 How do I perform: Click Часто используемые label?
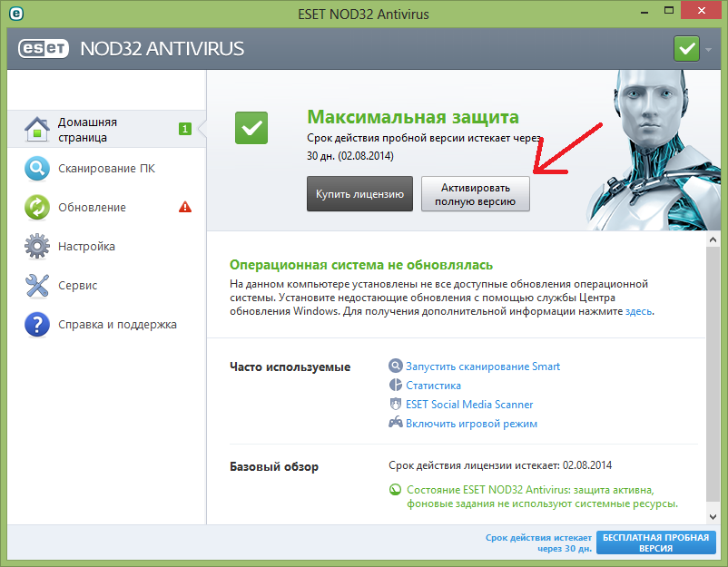point(290,367)
